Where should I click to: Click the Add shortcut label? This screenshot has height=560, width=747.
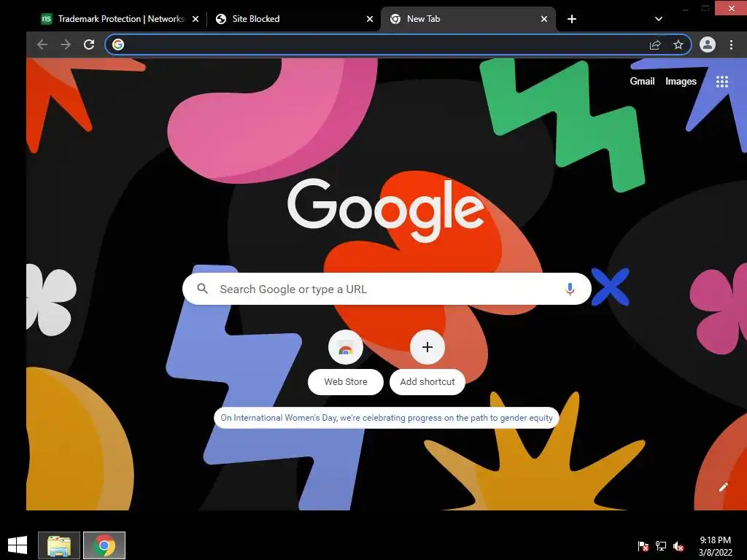coord(427,382)
